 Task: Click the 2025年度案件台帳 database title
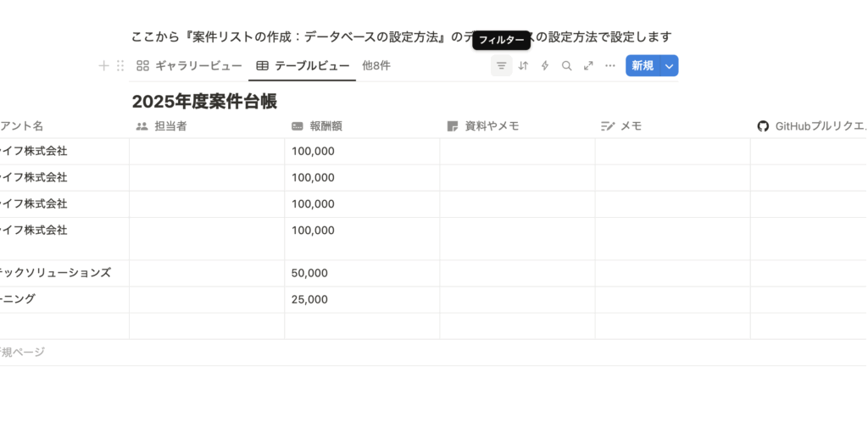click(204, 101)
